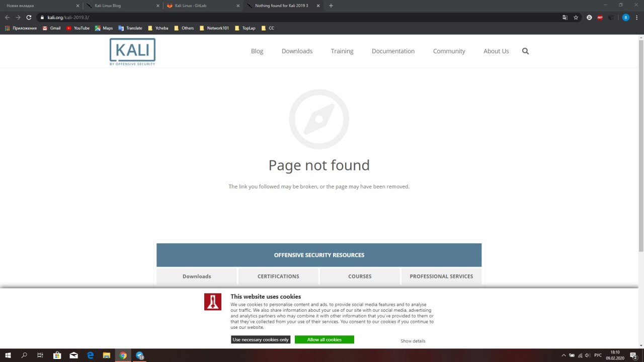Screen dimensions: 644x362
Task: Close the Kali Linux GitLab tab
Action: [238, 6]
